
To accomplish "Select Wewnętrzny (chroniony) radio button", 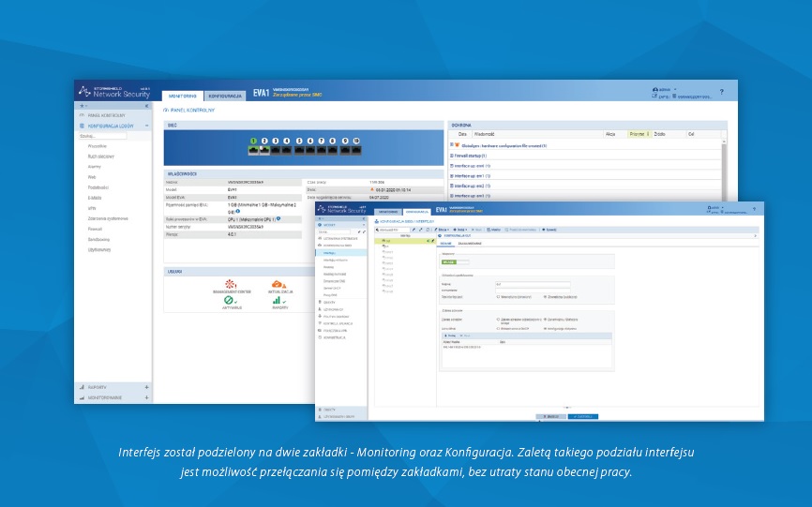I will [498, 297].
